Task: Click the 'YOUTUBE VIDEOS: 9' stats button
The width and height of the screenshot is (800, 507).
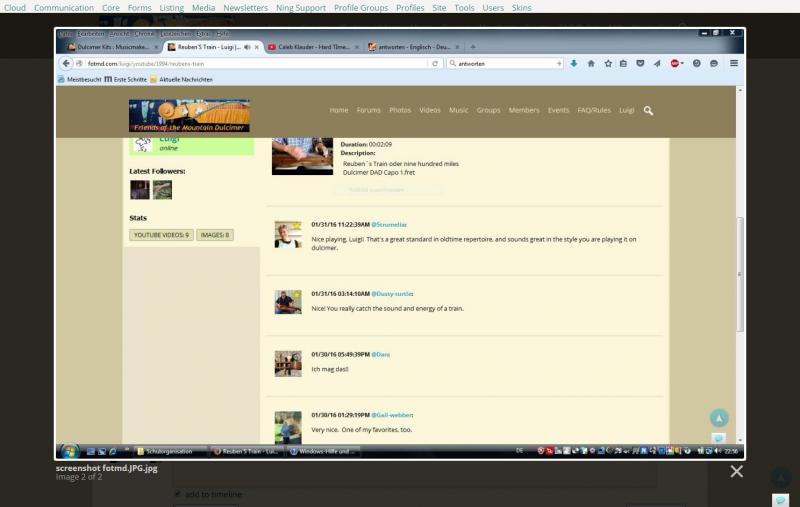Action: [x=161, y=235]
